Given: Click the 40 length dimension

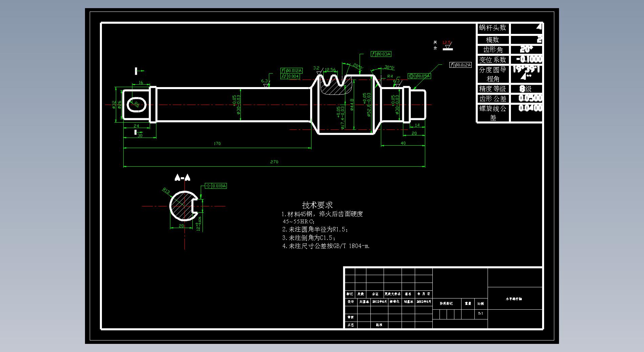Looking at the screenshot, I should 403,143.
